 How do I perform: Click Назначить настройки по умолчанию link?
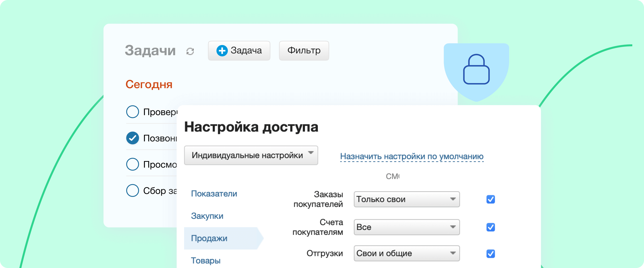coord(412,156)
